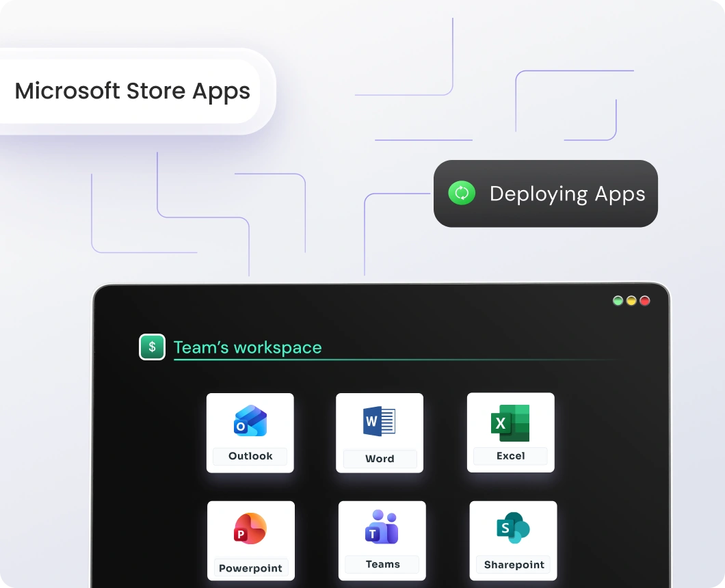
Task: Open the Excel app icon
Action: point(510,423)
